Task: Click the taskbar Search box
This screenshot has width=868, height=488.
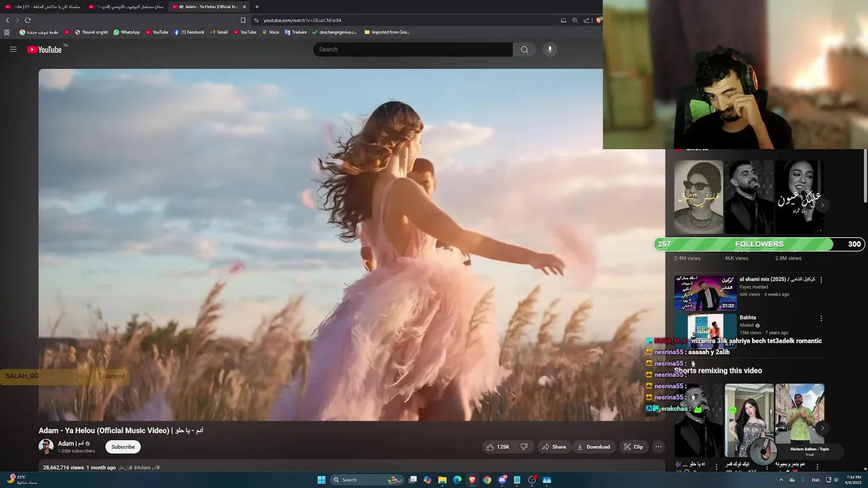Action: coord(367,480)
